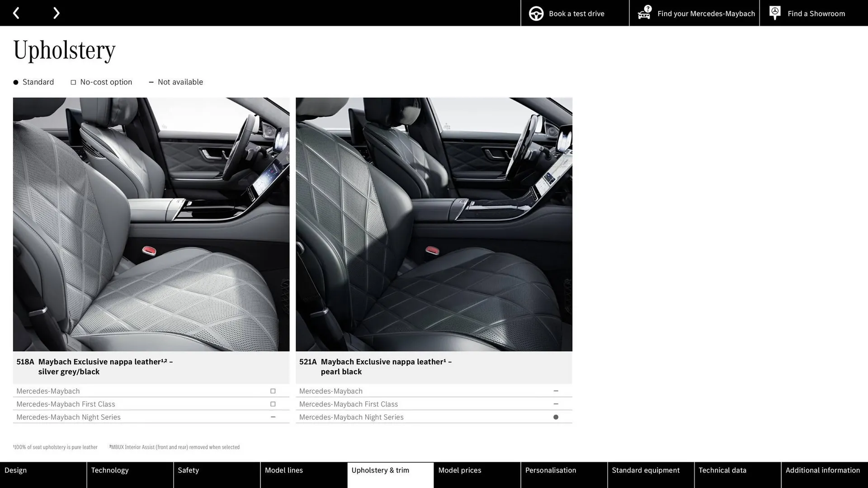Open the Technical data tab
Screen dimensions: 868x488
(x=738, y=475)
